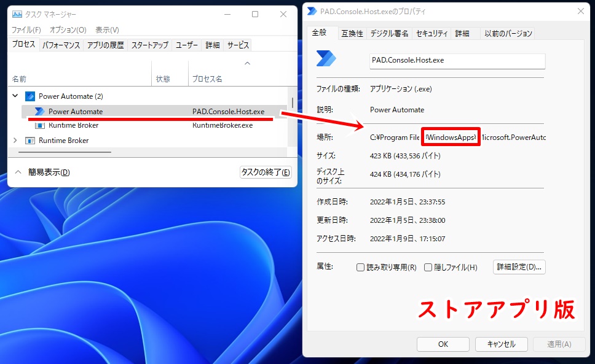
Task: Click the Task Manager title bar icon
Action: coord(17,14)
